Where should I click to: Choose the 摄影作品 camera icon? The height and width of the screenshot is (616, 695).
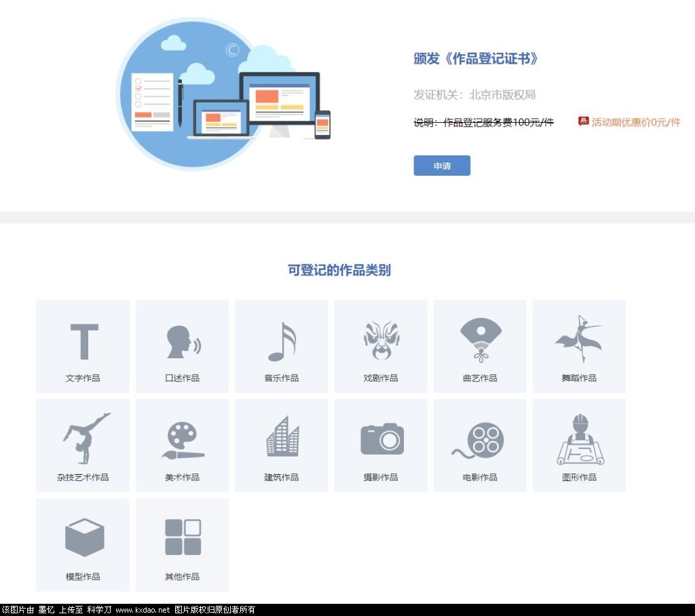[x=381, y=439]
